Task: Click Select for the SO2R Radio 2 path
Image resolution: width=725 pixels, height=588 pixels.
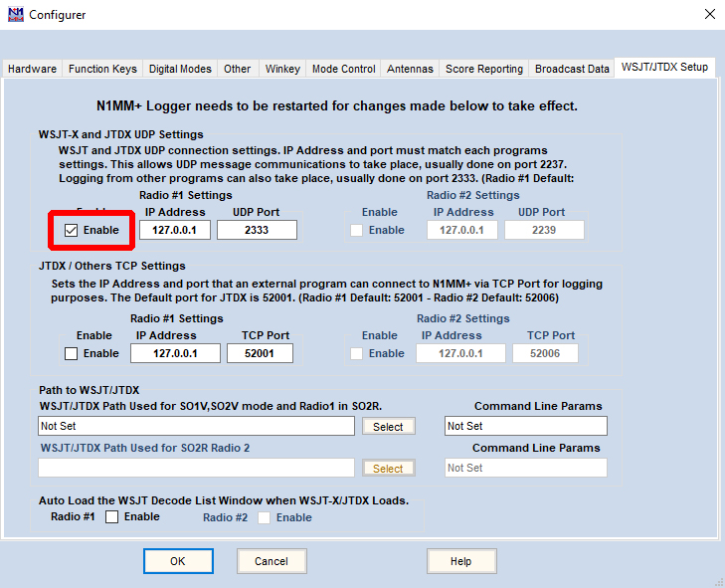Action: [x=389, y=469]
